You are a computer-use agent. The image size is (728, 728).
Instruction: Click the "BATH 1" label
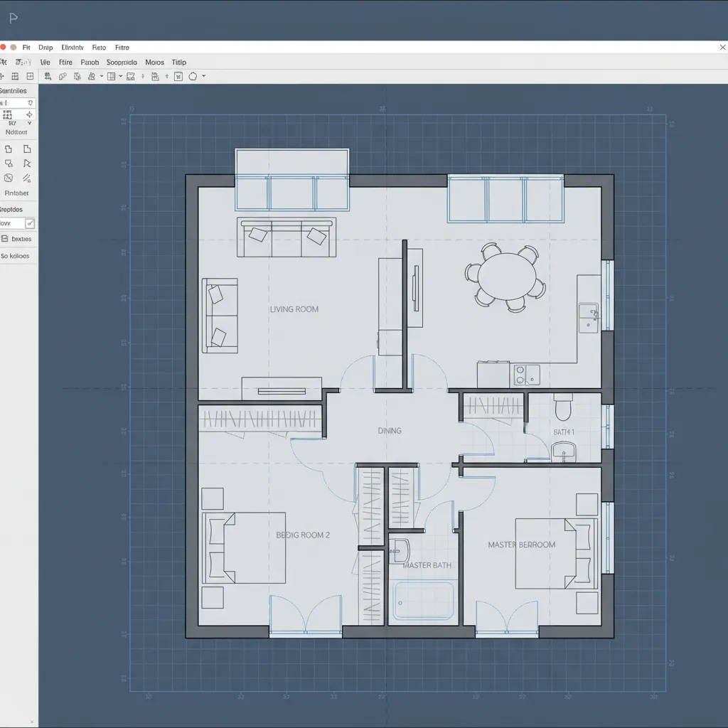click(564, 432)
